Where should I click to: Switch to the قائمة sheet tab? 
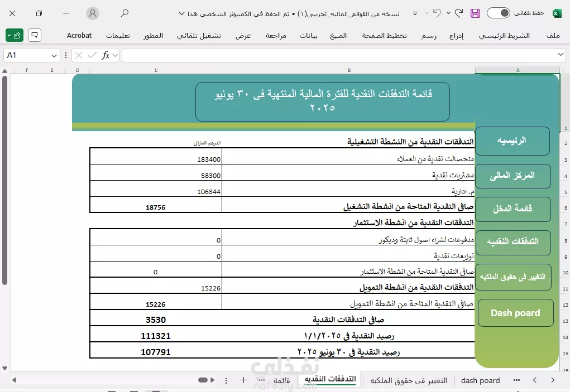[282, 380]
